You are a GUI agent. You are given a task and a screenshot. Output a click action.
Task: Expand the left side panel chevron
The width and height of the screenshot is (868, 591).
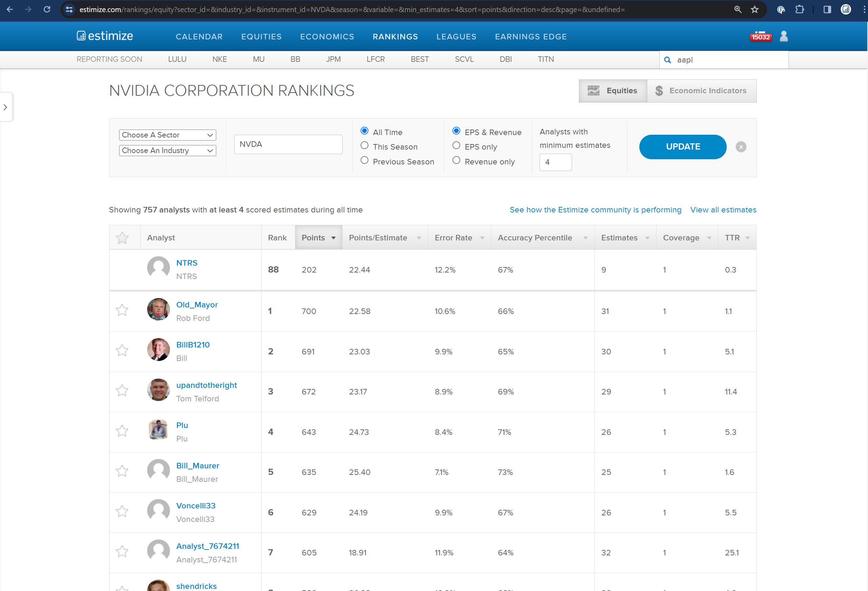(x=5, y=107)
